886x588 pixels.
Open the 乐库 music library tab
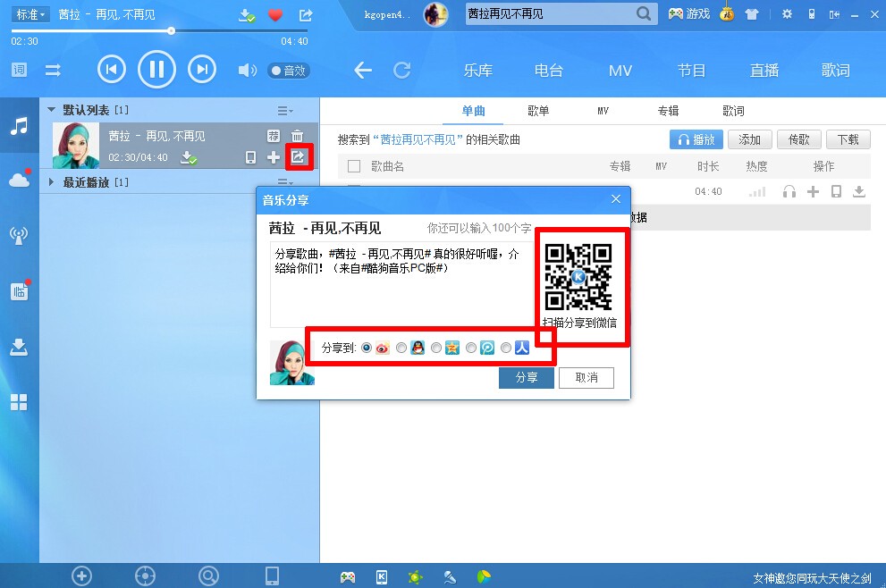[x=478, y=71]
